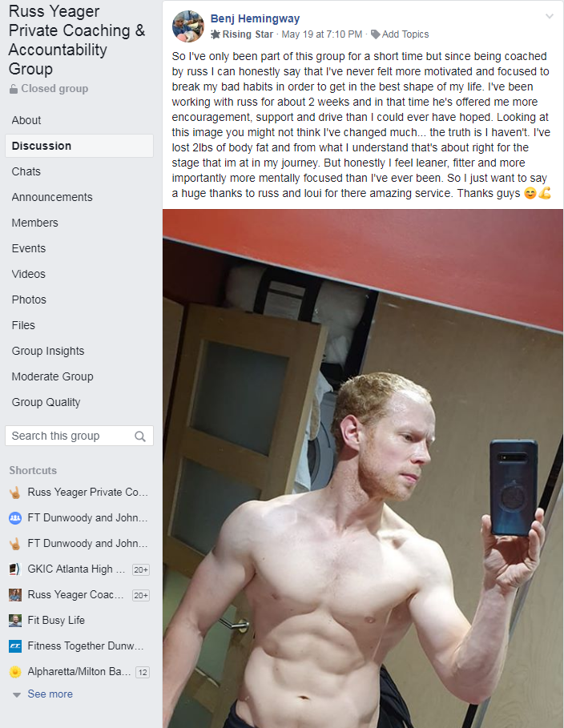Viewport: 564px width, 728px height.
Task: Open the Announcements section
Action: tap(52, 197)
